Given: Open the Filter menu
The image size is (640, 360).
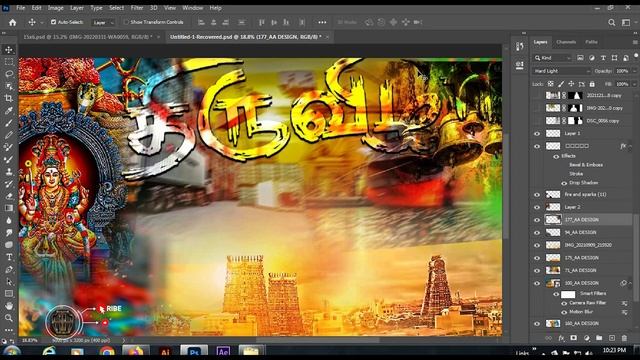Looking at the screenshot, I should (x=137, y=8).
